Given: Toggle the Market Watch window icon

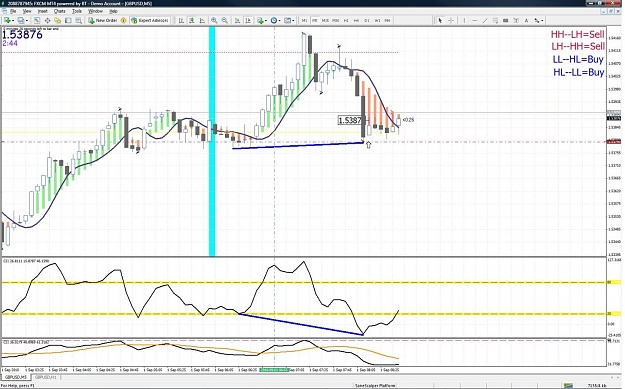Looking at the screenshot, I should tap(37, 20).
